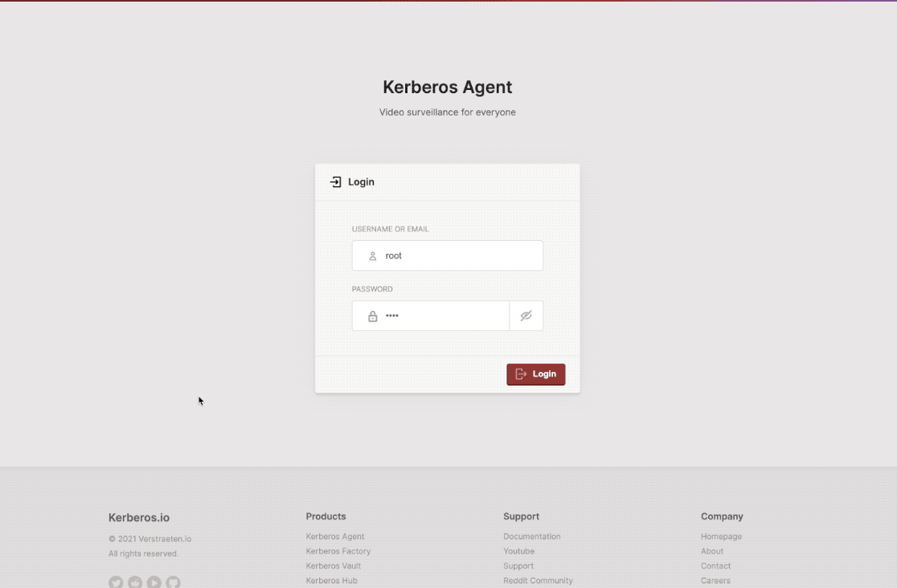This screenshot has width=897, height=588.
Task: Open the Reddit icon in the footer
Action: pyautogui.click(x=135, y=582)
